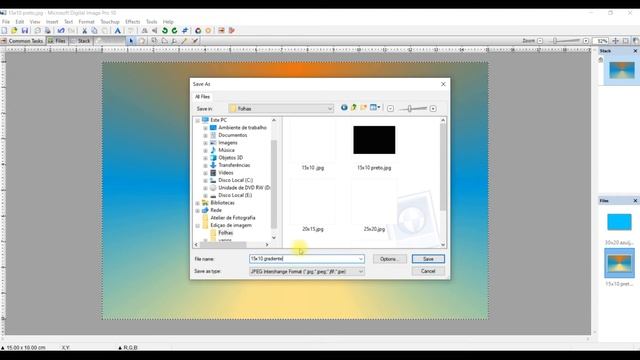The image size is (640, 360).
Task: Select the arrow pointer tool
Action: pos(131,41)
